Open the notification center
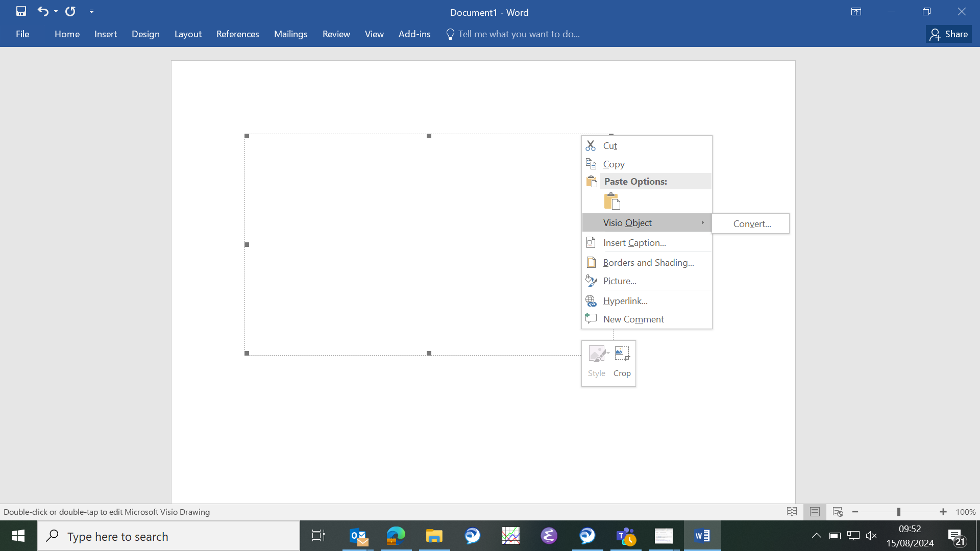Image resolution: width=980 pixels, height=551 pixels. pos(958,536)
